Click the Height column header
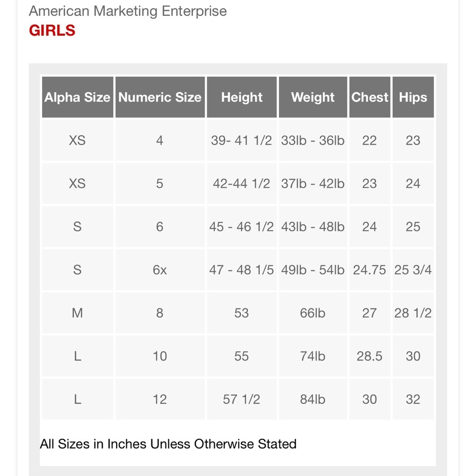Image resolution: width=476 pixels, height=476 pixels. click(242, 97)
